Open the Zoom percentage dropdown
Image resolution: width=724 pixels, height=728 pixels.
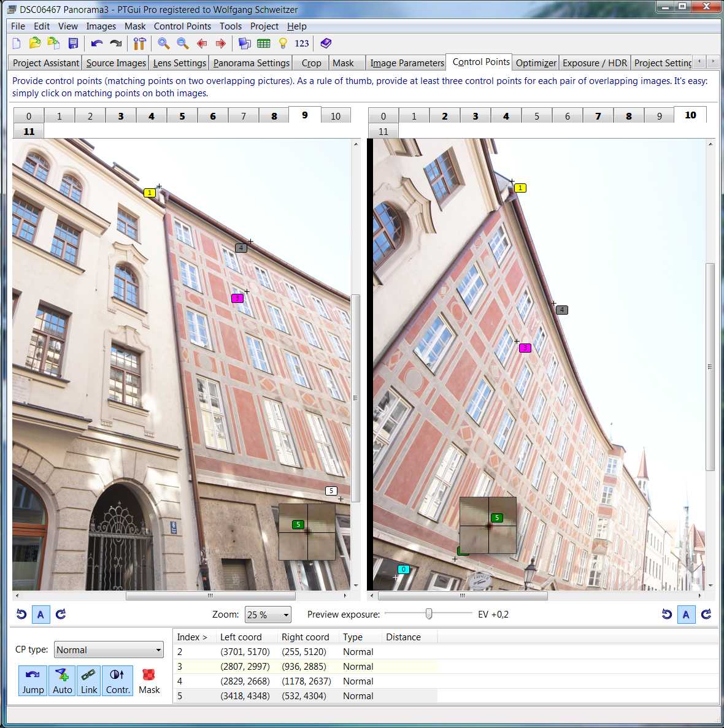click(268, 615)
